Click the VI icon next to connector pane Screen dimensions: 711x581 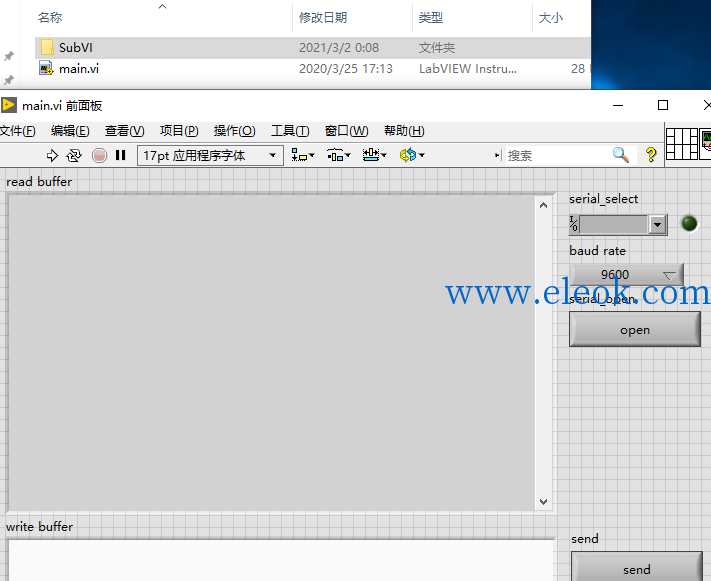(x=706, y=144)
